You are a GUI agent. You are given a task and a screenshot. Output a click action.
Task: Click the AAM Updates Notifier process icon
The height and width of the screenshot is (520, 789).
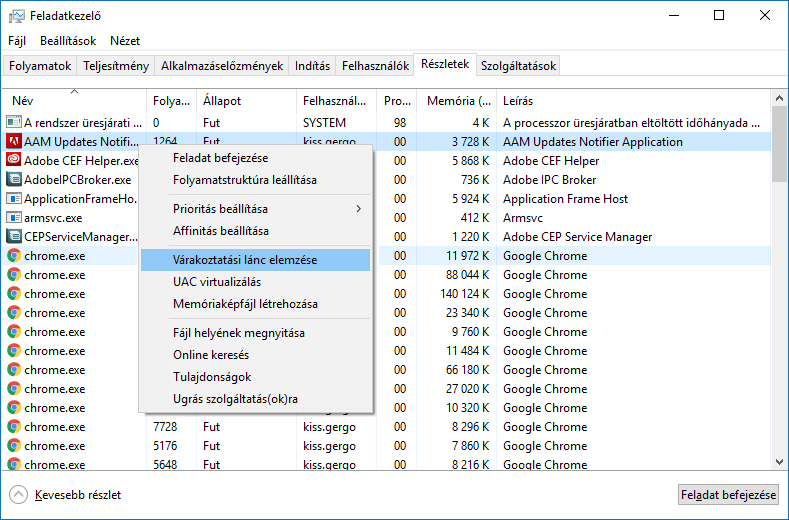tap(14, 141)
